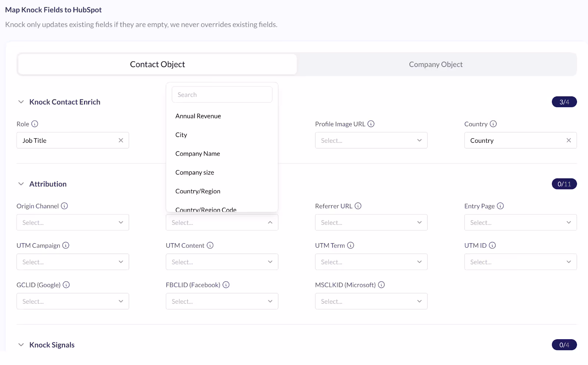Click the Origin Channel info icon

pos(65,206)
